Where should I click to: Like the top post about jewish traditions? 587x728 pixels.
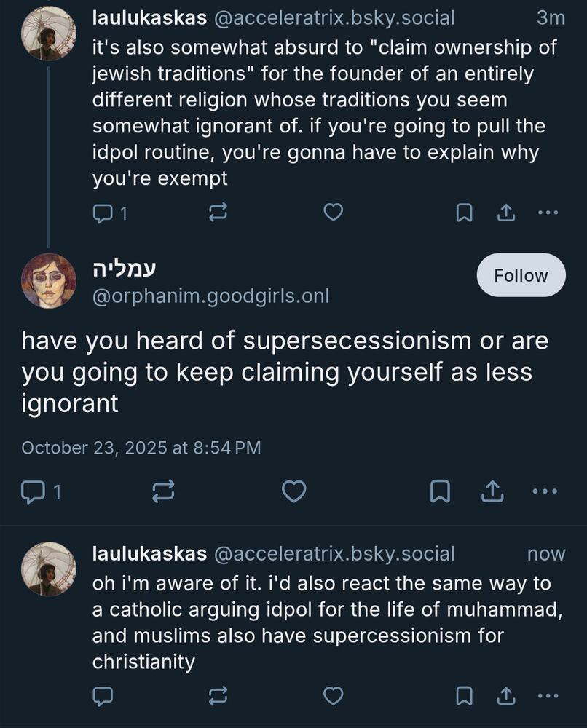pos(333,213)
